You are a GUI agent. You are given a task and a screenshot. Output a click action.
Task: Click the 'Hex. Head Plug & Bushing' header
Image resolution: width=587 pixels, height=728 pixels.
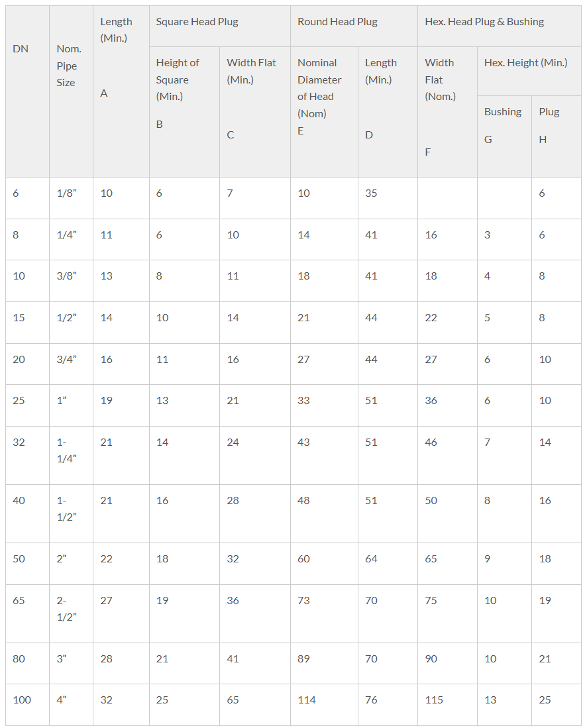coord(500,26)
